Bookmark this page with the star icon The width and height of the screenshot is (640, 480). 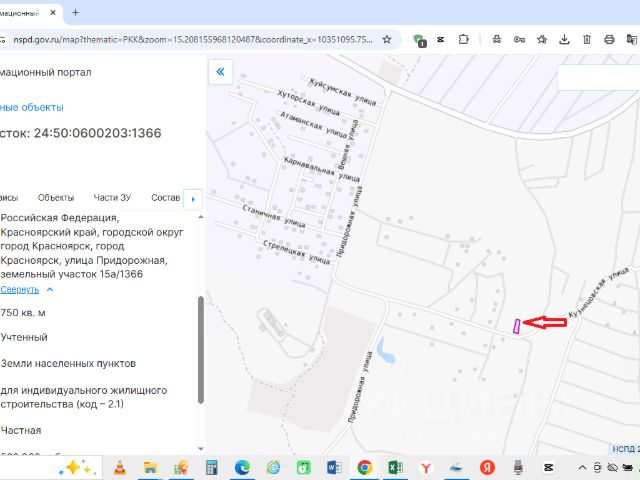(387, 40)
